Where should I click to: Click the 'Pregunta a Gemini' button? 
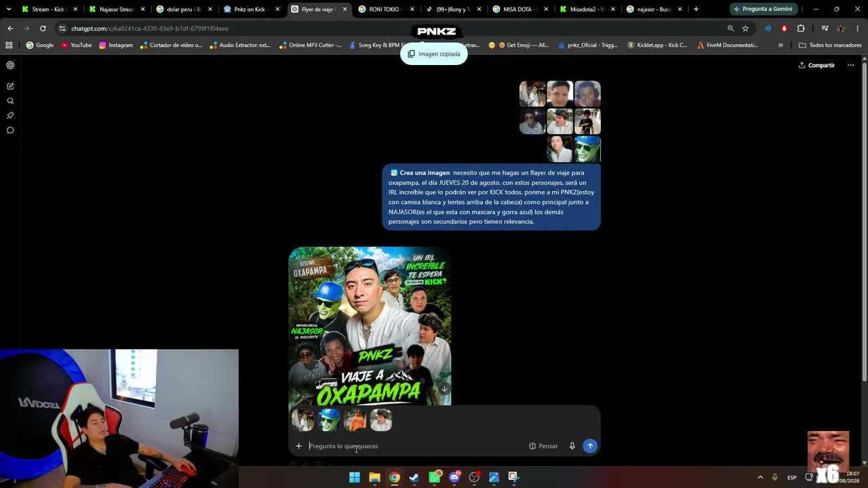[762, 9]
